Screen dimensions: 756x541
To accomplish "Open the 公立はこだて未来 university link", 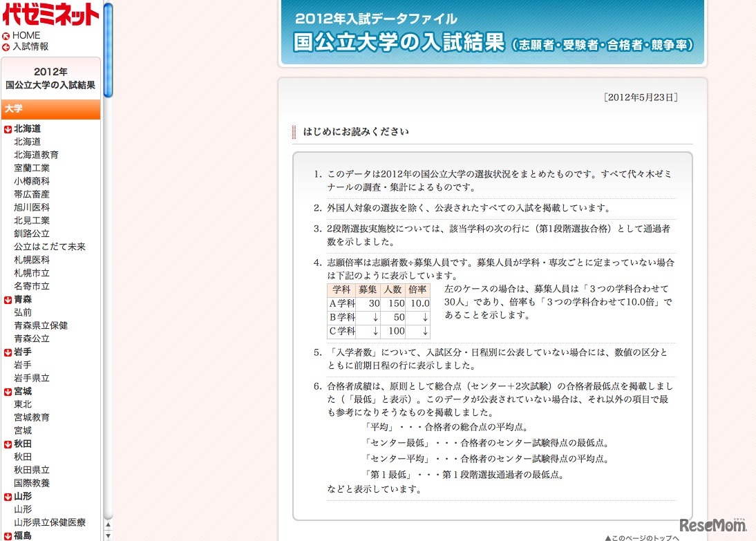I will coord(50,247).
